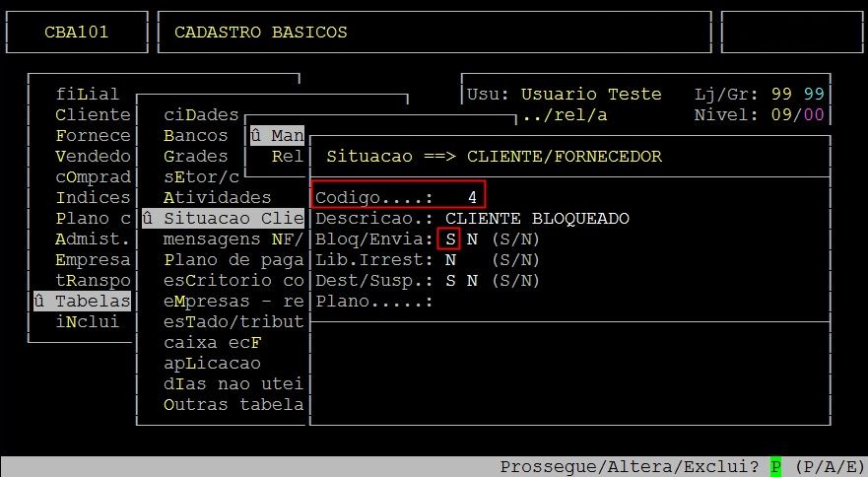Screen dimensions: 868x477
Task: Click the N value of Lib.Irrest
Action: (x=450, y=260)
